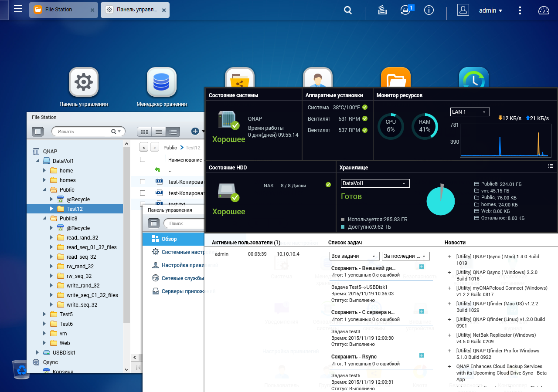558x392 pixels.
Task: Open the main hamburger menu
Action: pos(18,9)
